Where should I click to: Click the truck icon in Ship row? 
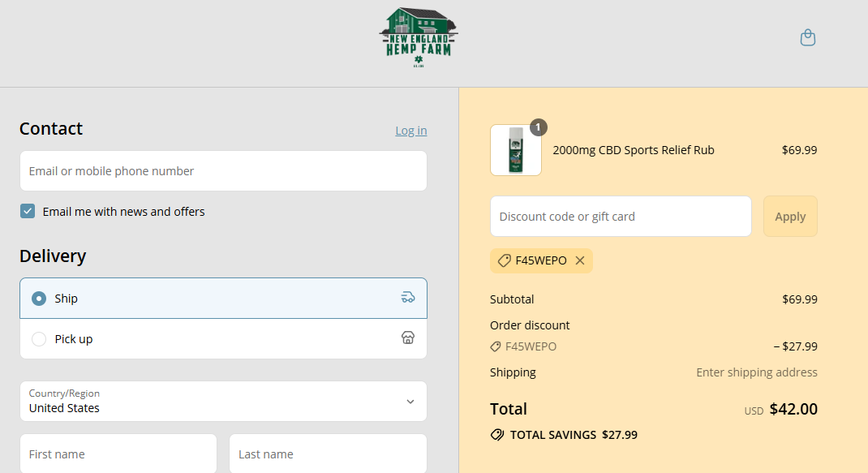pos(408,298)
